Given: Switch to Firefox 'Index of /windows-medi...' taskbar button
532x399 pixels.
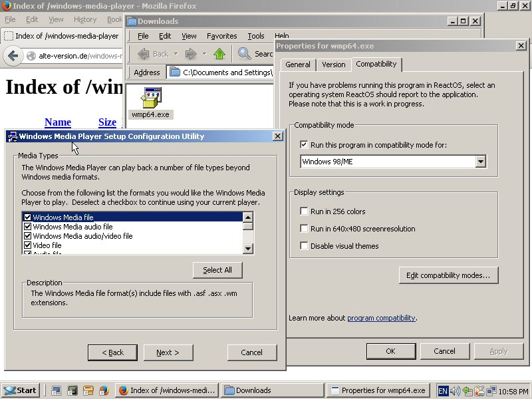Looking at the screenshot, I should (x=167, y=390).
